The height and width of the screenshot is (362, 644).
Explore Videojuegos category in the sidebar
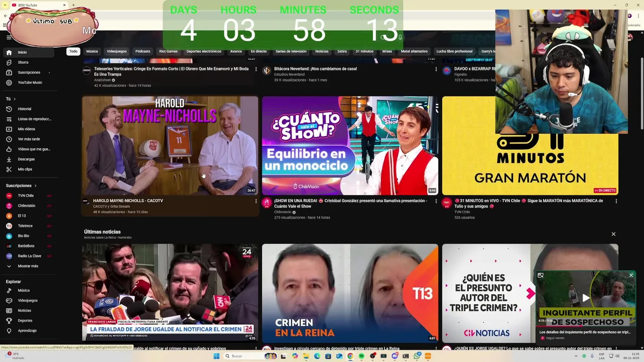[x=29, y=301]
